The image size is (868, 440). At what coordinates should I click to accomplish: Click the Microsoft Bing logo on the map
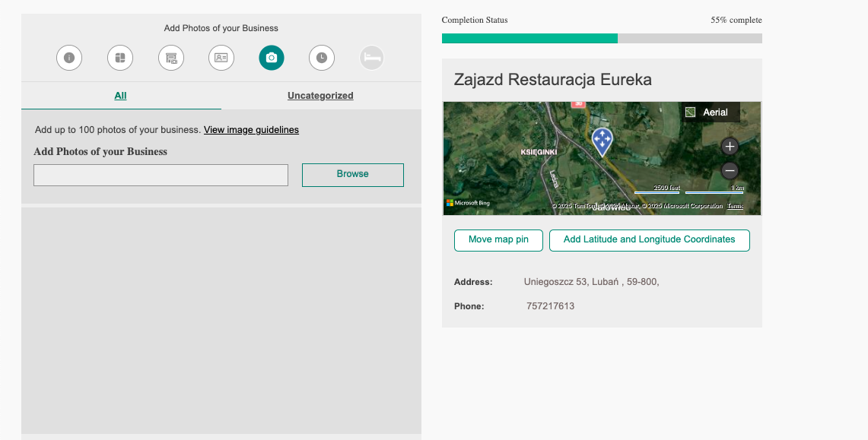click(469, 203)
